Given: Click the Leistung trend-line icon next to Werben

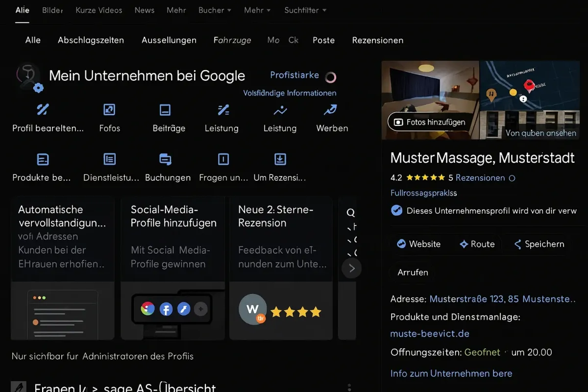Looking at the screenshot, I should (280, 111).
